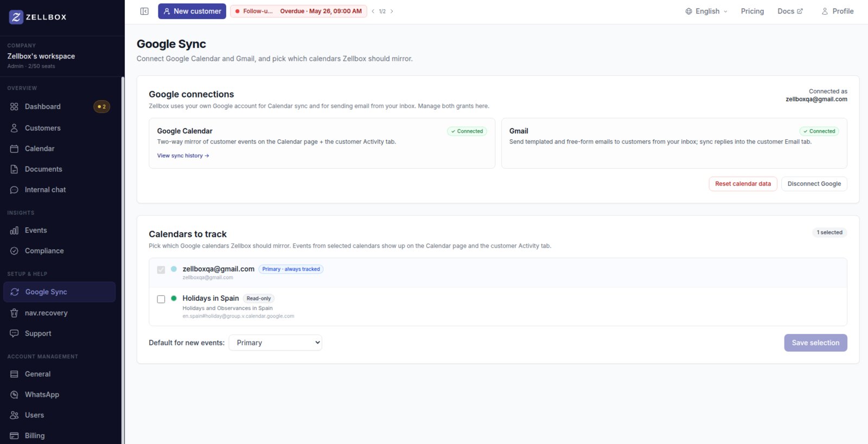The width and height of the screenshot is (868, 444).
Task: Click the Calendar sidebar icon
Action: 14,149
